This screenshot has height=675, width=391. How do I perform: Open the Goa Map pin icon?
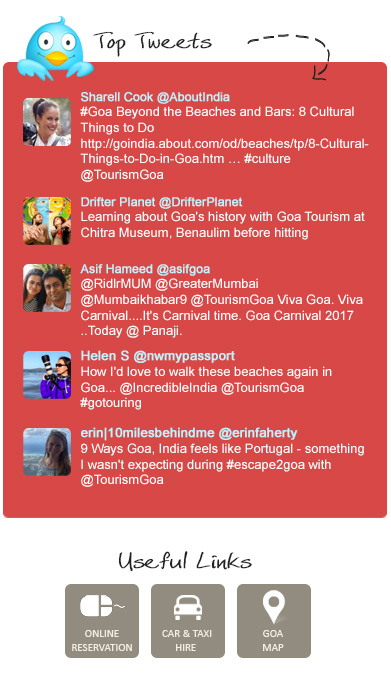point(274,621)
